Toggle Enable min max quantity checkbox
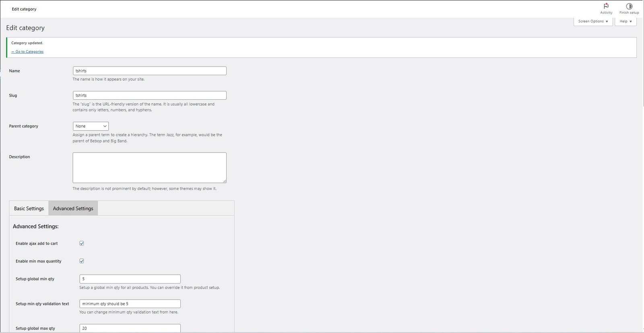Screen dimensions: 644x333 click(82, 261)
